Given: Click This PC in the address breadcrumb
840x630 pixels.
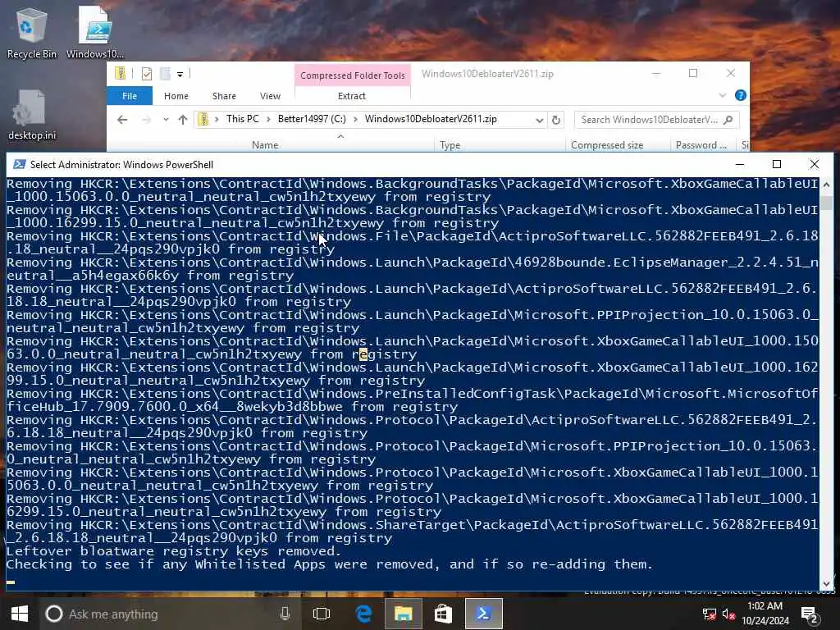Looking at the screenshot, I should click(x=242, y=119).
